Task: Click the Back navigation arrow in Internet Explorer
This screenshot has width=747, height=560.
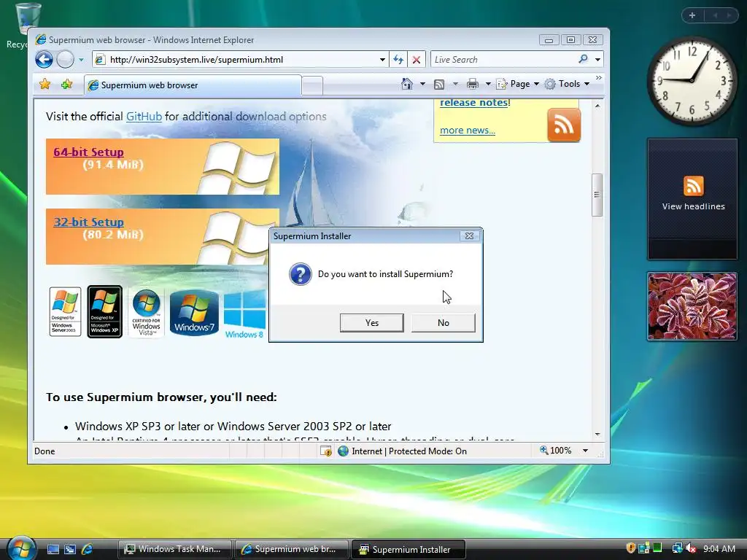Action: click(x=44, y=60)
